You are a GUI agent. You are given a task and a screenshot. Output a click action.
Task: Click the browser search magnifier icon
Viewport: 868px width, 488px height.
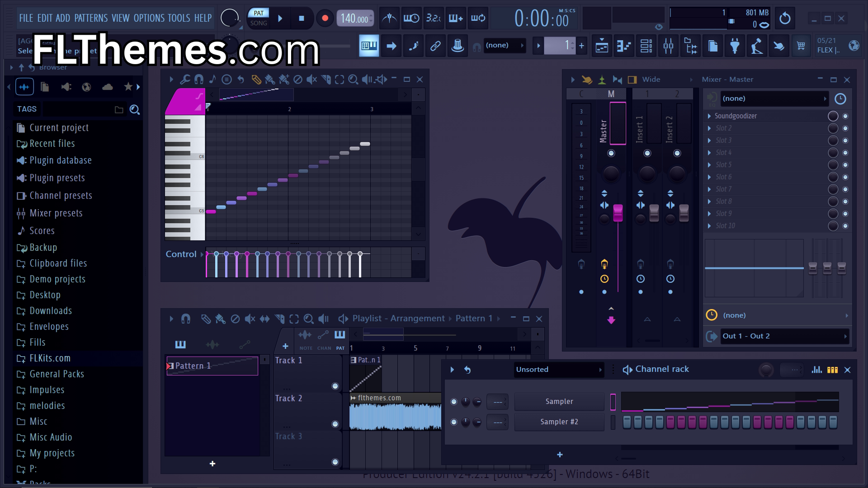tap(134, 109)
